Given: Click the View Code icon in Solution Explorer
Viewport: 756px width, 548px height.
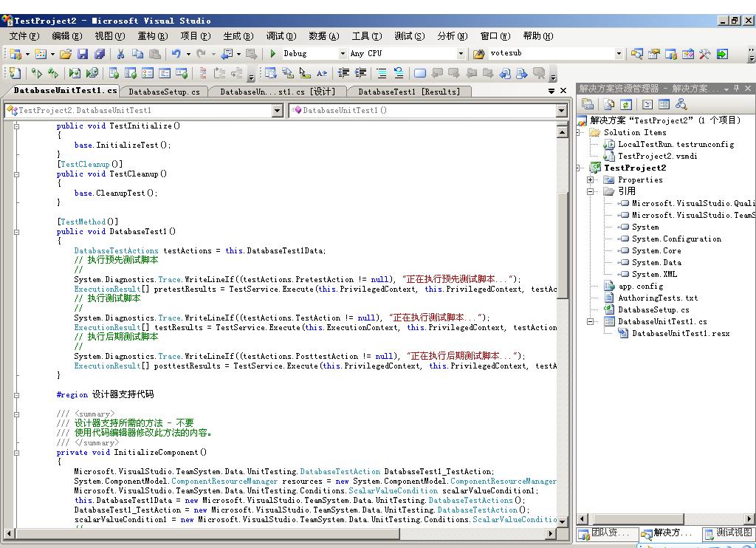Looking at the screenshot, I should (x=647, y=104).
